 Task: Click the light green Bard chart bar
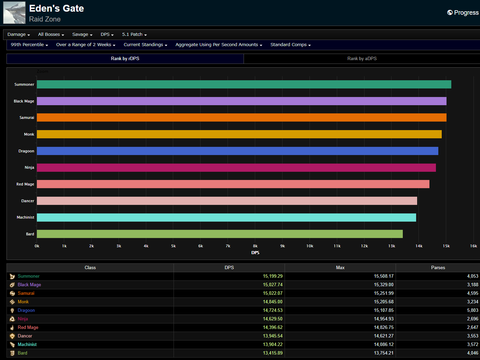click(x=220, y=234)
